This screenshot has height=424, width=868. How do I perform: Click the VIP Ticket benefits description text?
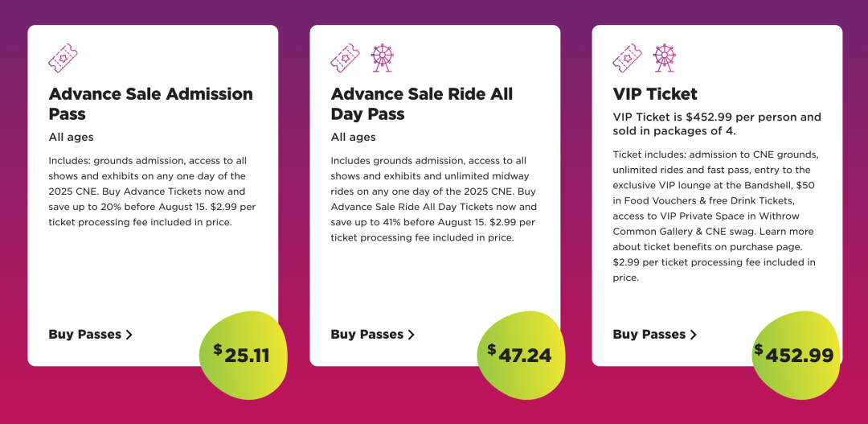[714, 216]
